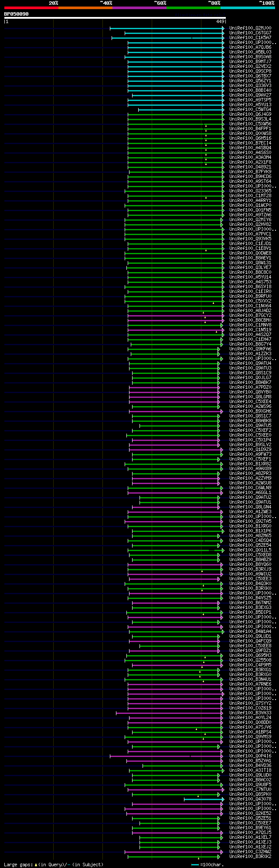279x868 pixels.
Task: Click the purple ~60% identity legend segment
Action: (139, 8)
